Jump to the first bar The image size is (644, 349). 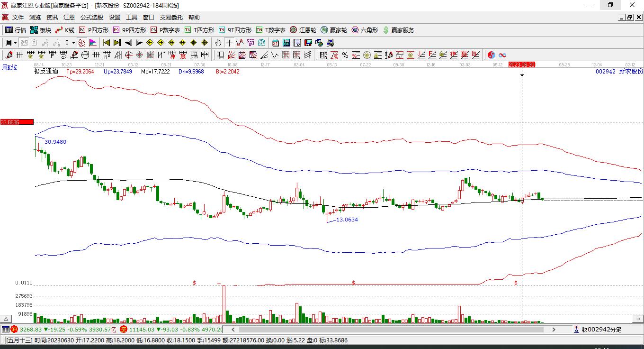click(x=106, y=43)
